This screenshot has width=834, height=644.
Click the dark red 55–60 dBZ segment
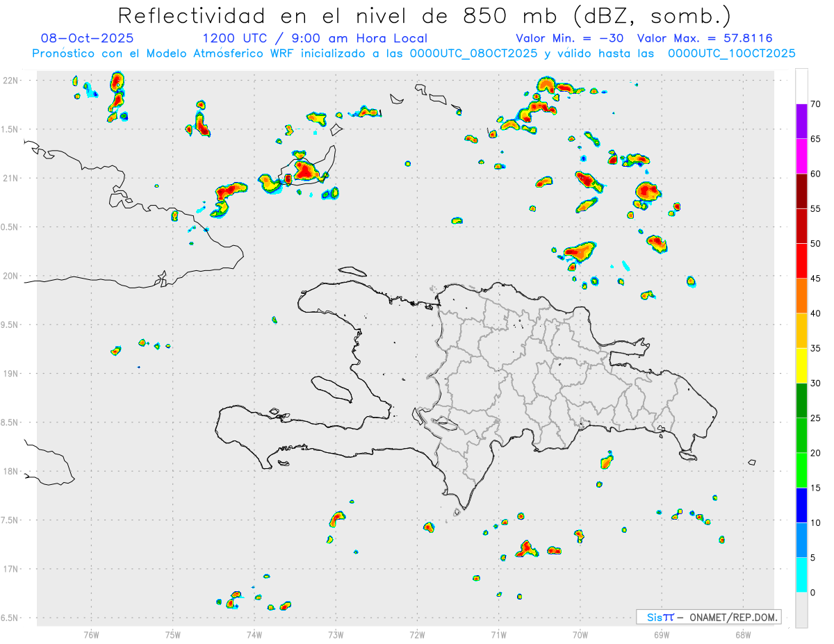coord(801,191)
